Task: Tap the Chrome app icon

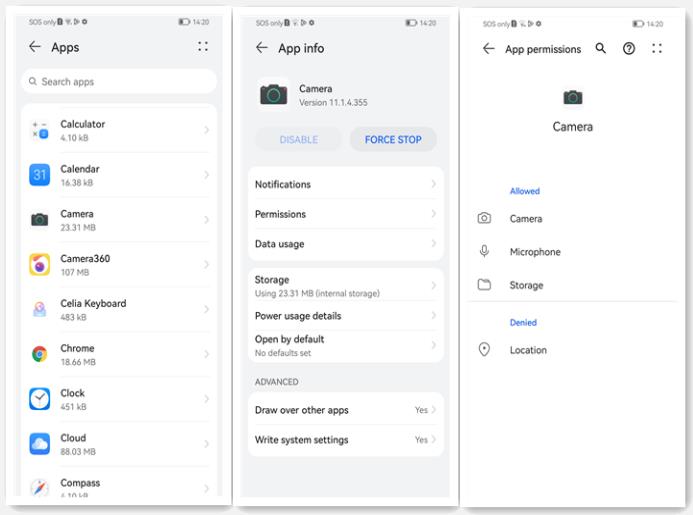Action: coord(40,354)
